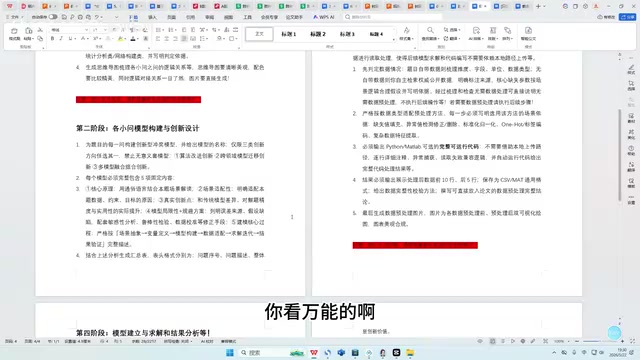
Task: Open the font name combo box
Action: tap(69, 30)
